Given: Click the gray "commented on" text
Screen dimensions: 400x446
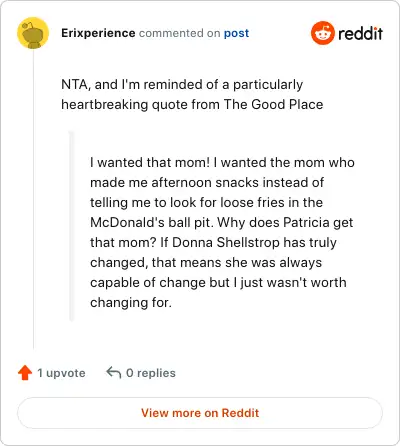Looking at the screenshot, I should [x=179, y=33].
